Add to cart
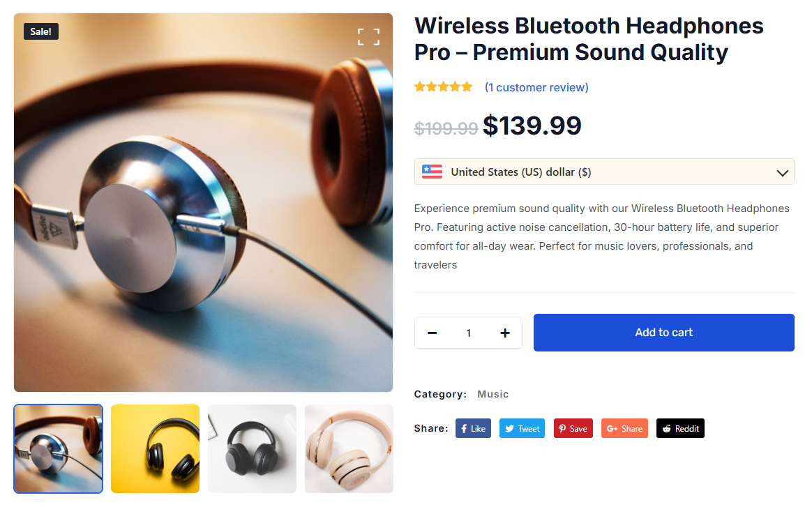This screenshot has height=507, width=812. tap(663, 333)
